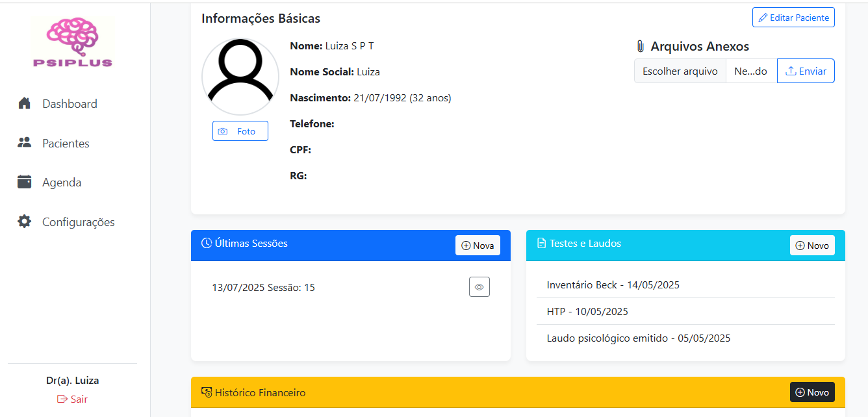Screen dimensions: 868x417
Task: Click the Dashboard home icon
Action: [25, 103]
